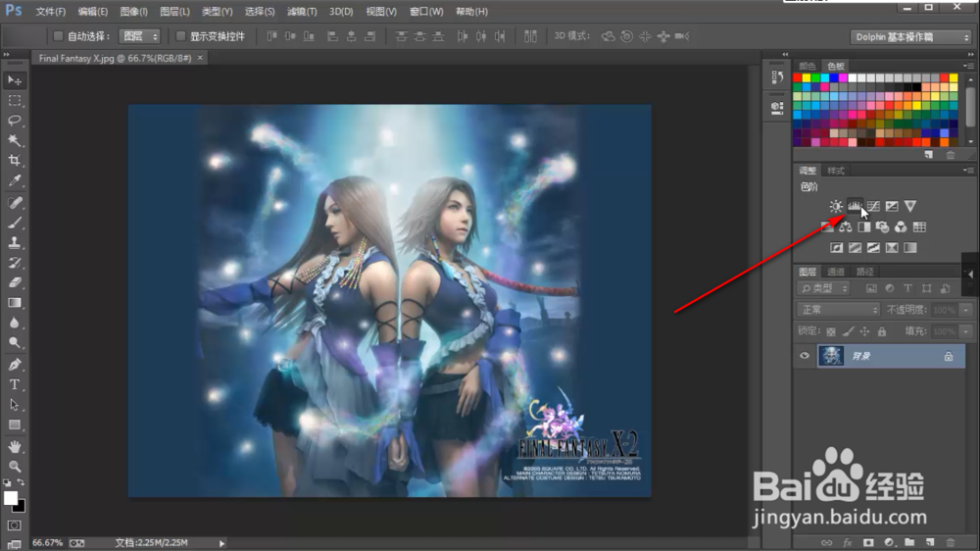
Task: Switch to the 路径 tab
Action: point(864,272)
